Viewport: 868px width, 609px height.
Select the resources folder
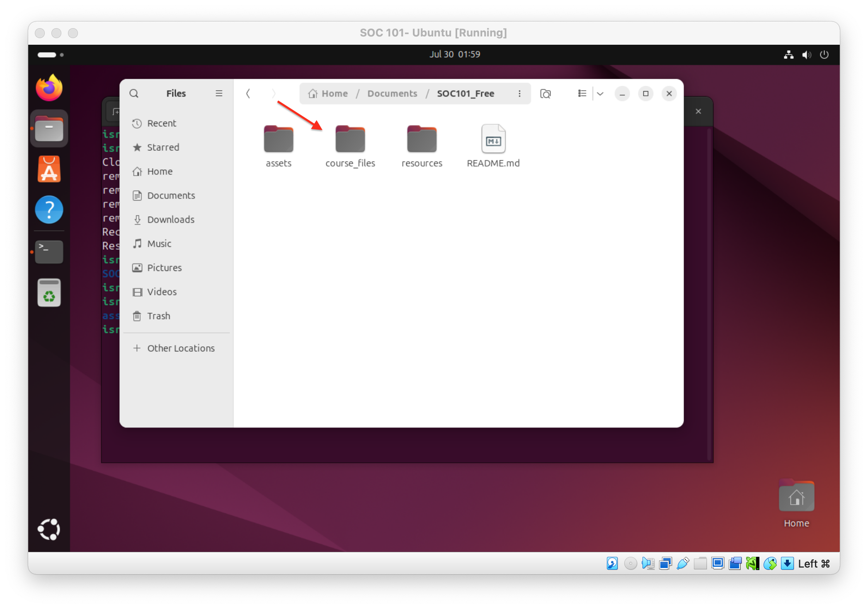[422, 146]
